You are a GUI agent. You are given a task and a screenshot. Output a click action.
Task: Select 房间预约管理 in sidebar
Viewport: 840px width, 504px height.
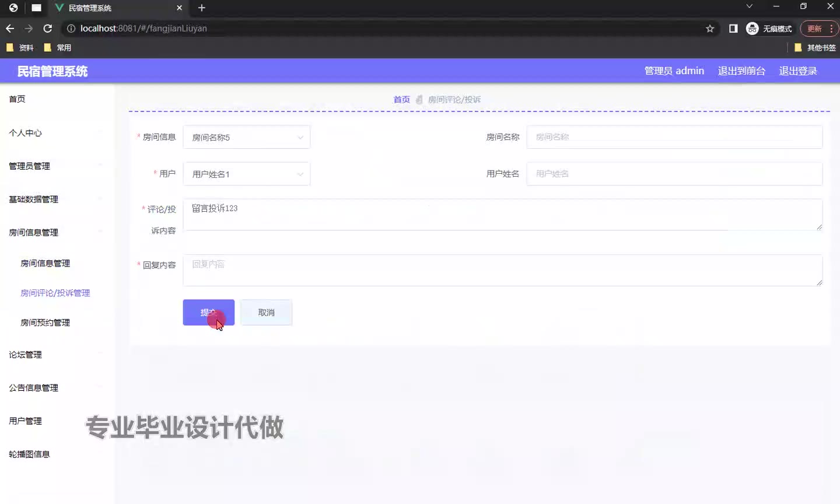click(45, 323)
